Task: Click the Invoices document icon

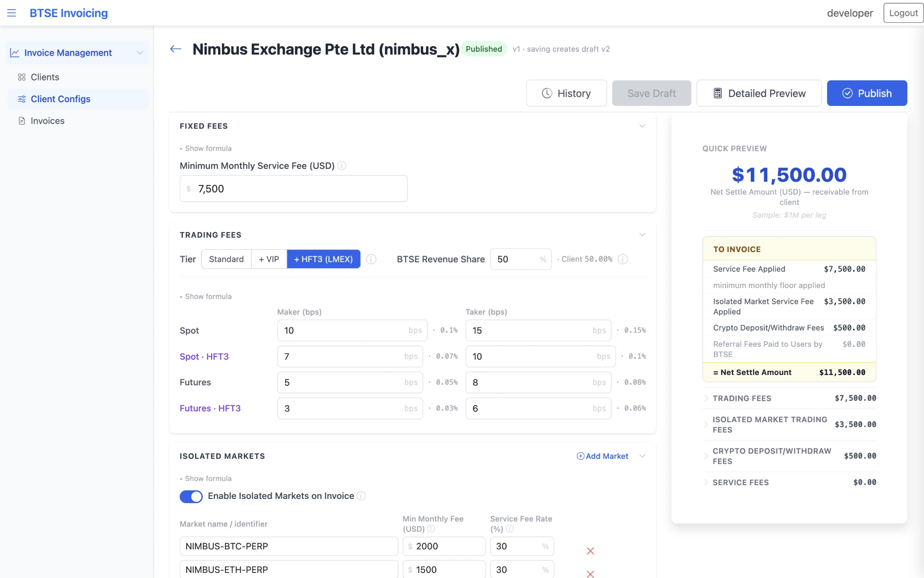Action: (x=22, y=121)
